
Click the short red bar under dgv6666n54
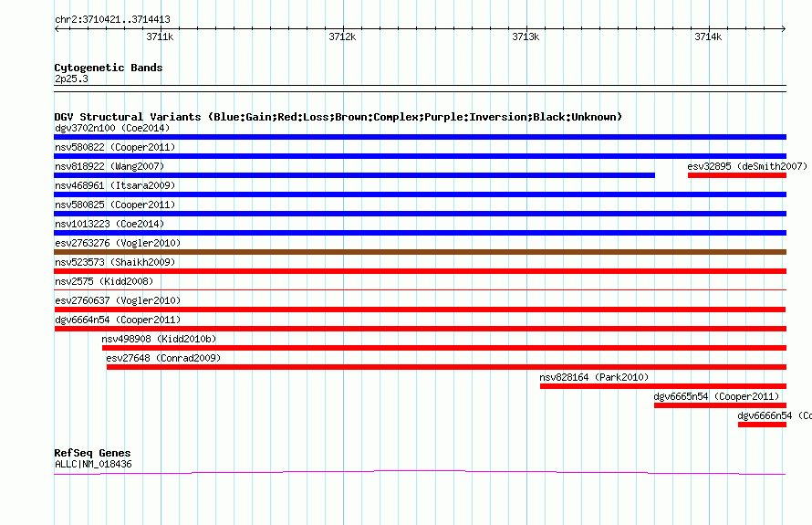tap(763, 425)
